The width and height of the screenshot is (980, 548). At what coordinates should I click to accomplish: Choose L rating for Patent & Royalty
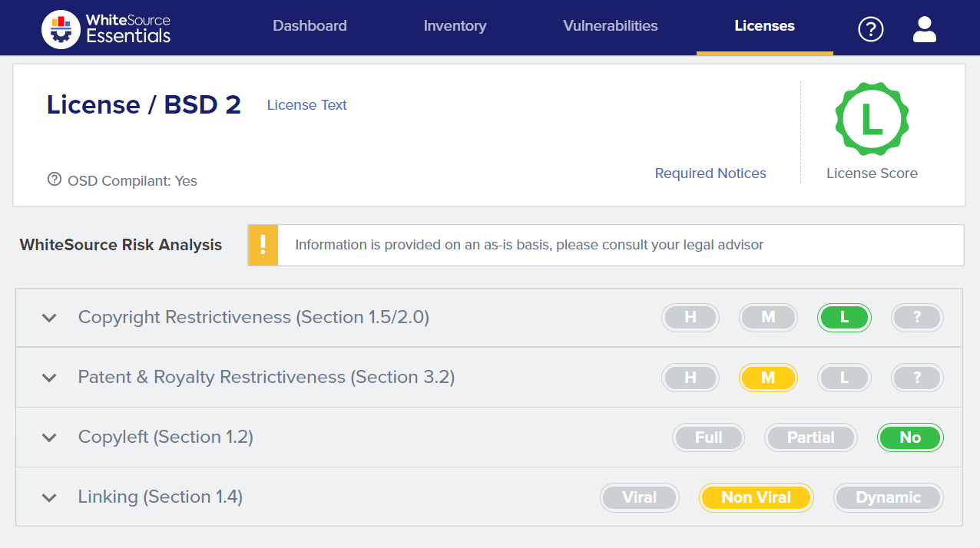[x=843, y=377]
